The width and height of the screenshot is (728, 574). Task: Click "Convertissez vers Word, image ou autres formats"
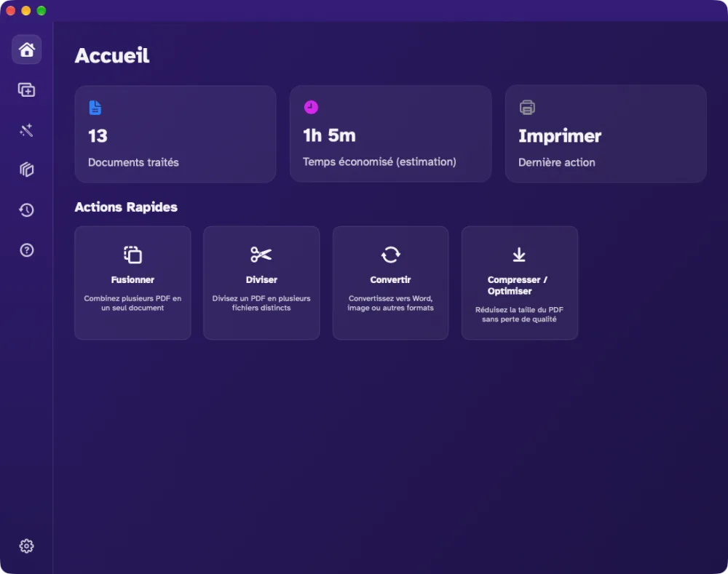tap(390, 303)
